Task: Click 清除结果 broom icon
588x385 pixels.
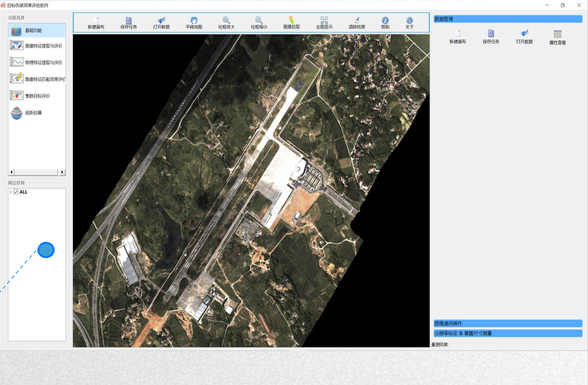Action: [x=357, y=23]
